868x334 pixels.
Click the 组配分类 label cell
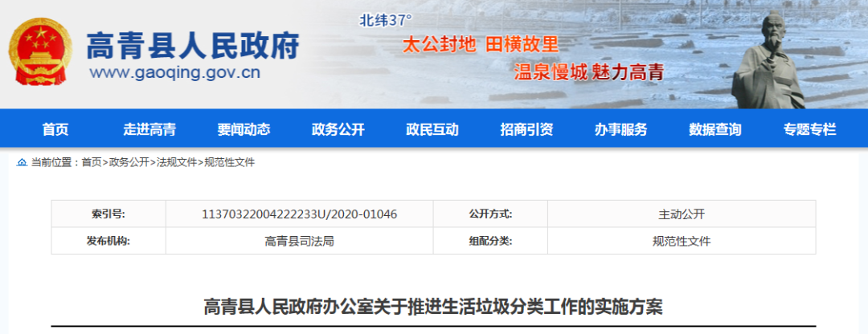pyautogui.click(x=490, y=241)
